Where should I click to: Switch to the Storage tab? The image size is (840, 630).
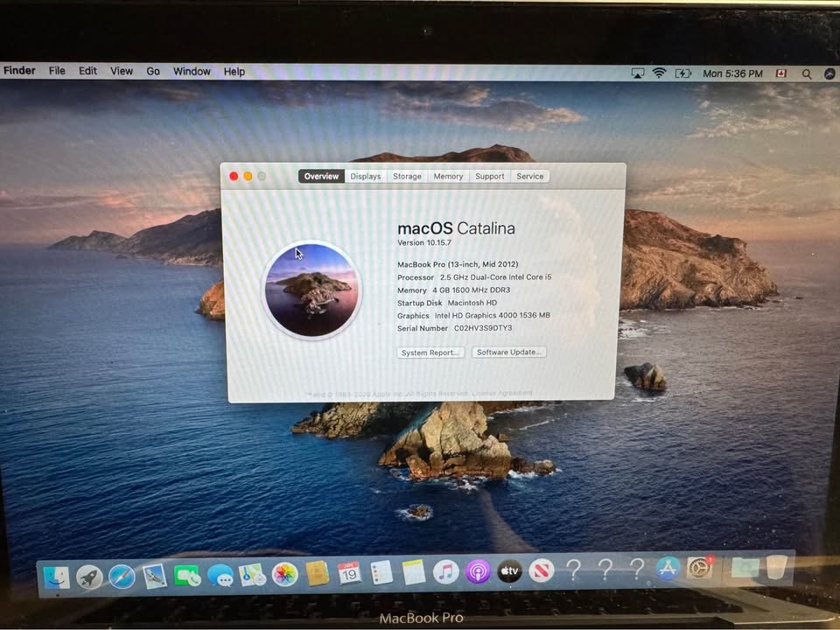pyautogui.click(x=407, y=176)
